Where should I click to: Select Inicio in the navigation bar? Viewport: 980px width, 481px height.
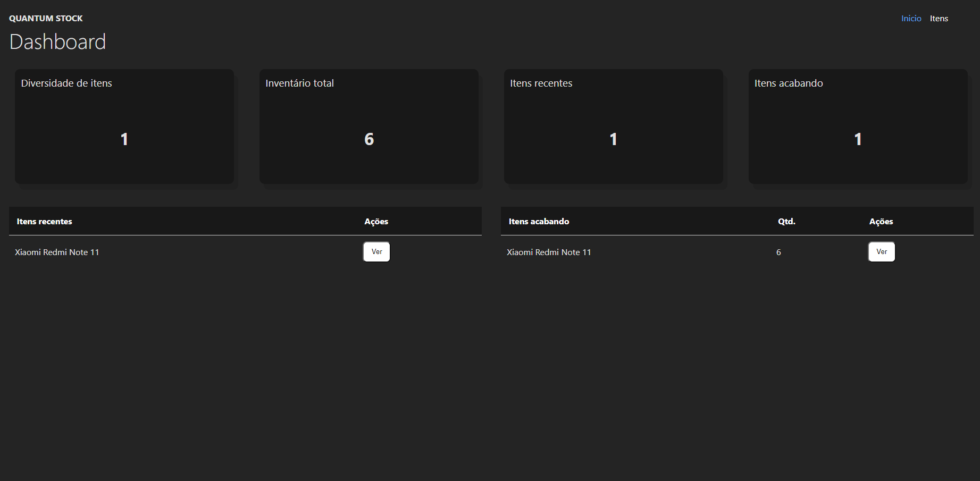pos(911,18)
